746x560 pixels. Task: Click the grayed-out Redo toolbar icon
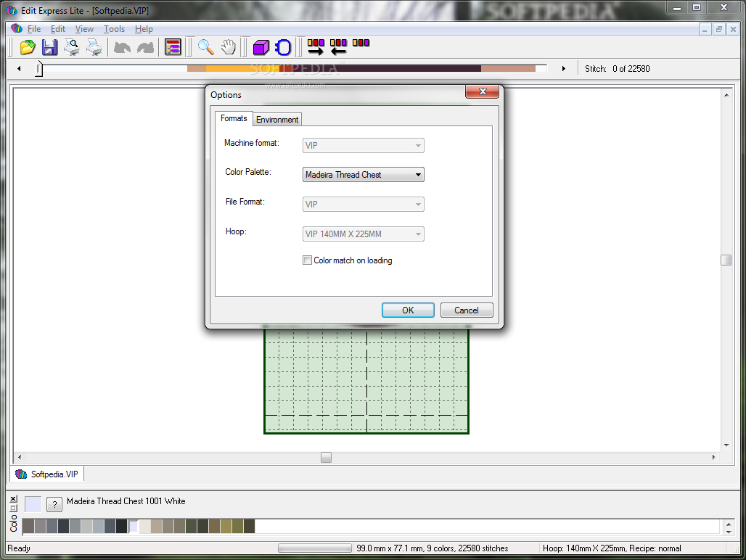[x=146, y=48]
